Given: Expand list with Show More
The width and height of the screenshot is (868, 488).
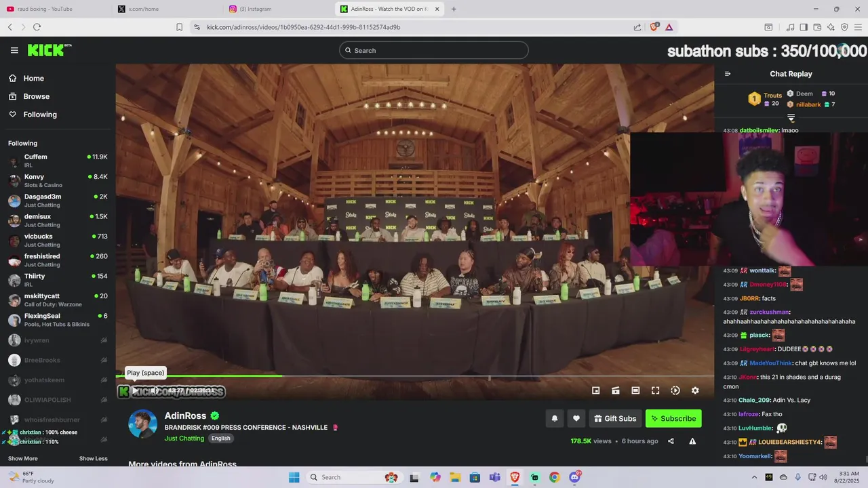Looking at the screenshot, I should click(x=23, y=459).
